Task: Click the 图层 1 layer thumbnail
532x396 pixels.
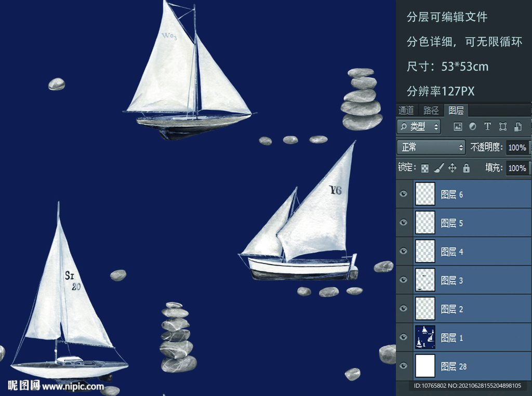Action: [x=425, y=337]
